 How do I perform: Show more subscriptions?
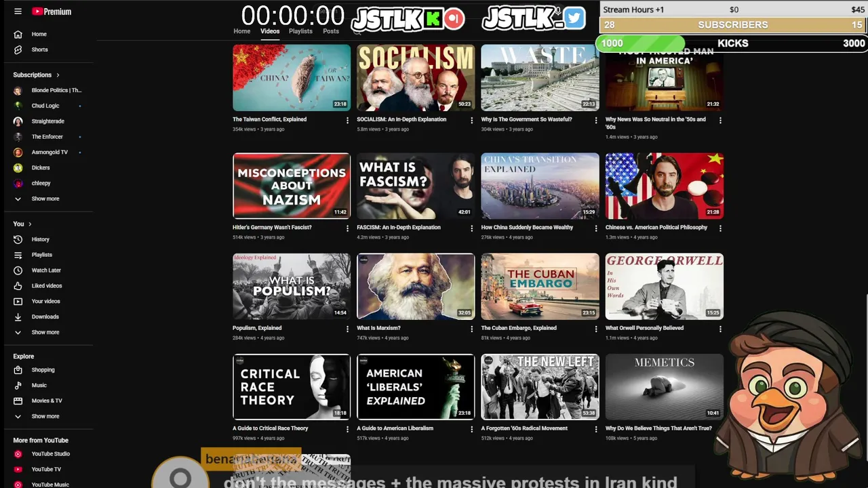(47, 199)
